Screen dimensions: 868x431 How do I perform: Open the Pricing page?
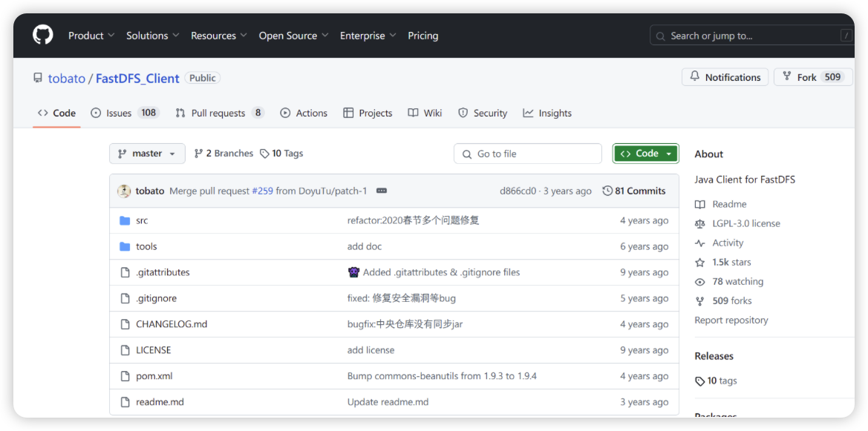(x=423, y=36)
